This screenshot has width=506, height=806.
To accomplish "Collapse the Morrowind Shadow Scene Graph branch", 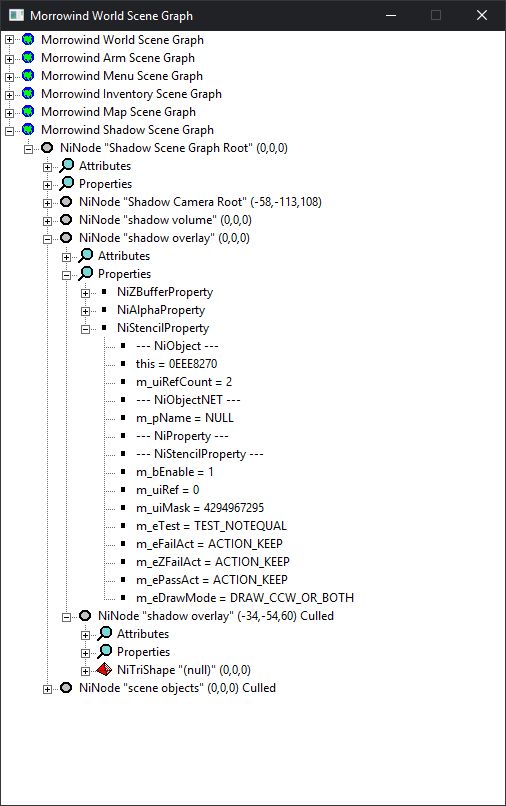I will point(9,131).
